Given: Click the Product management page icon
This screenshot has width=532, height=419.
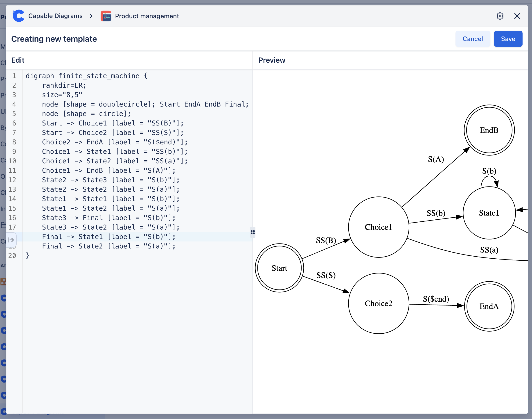Looking at the screenshot, I should [106, 16].
